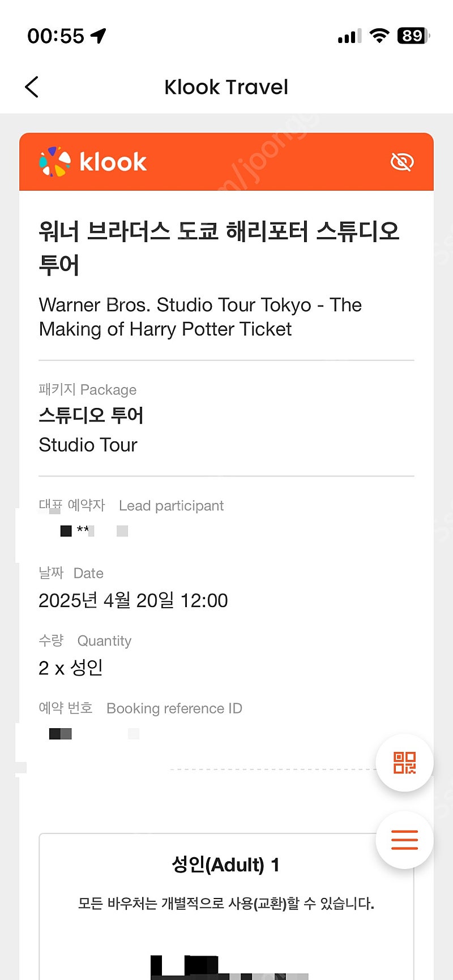
Task: Tap the quantity 2 x 성인
Action: click(x=71, y=668)
